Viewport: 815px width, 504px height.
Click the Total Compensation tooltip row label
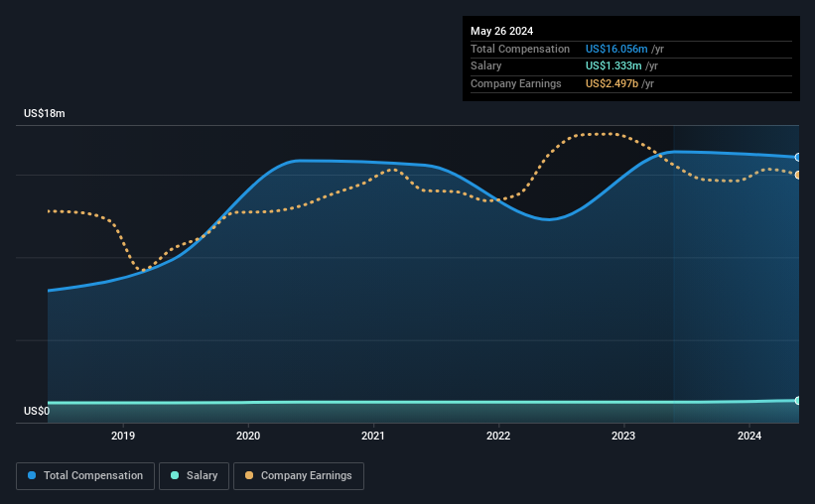520,49
